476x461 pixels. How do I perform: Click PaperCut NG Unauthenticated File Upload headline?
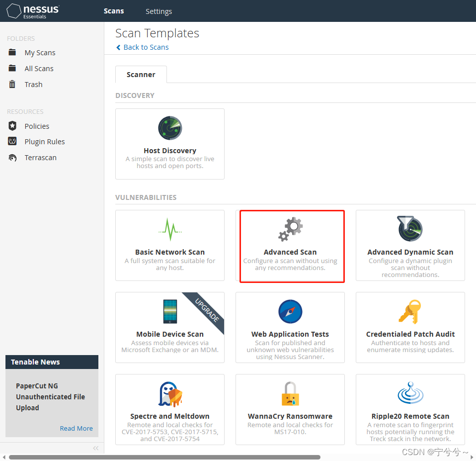point(50,397)
